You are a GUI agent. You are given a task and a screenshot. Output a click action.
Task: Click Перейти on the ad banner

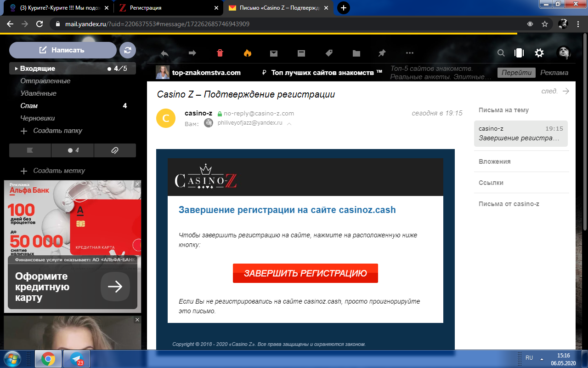[516, 73]
